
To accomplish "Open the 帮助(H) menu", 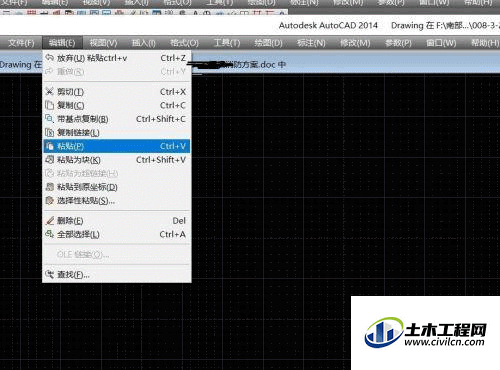I will (x=485, y=43).
